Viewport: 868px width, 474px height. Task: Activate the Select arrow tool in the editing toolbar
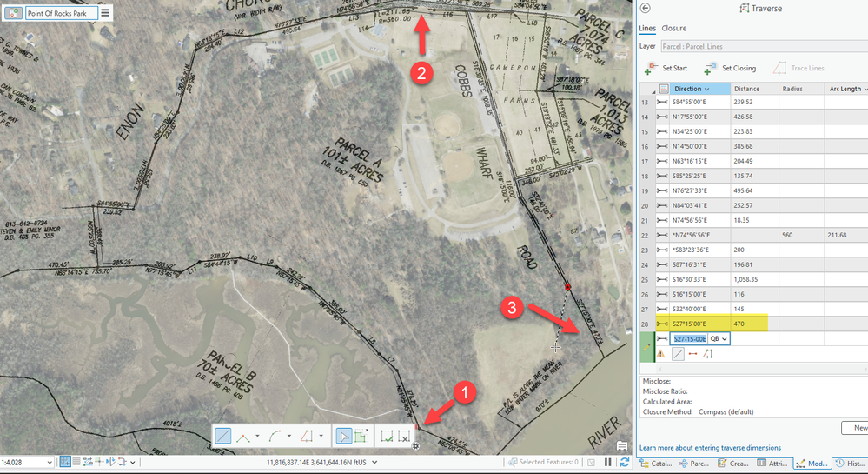pos(343,437)
